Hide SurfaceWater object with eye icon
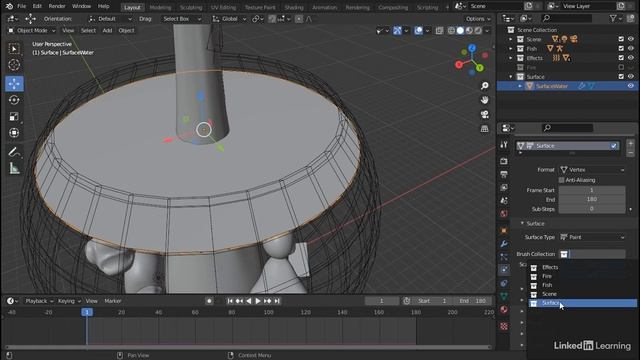 [x=631, y=86]
